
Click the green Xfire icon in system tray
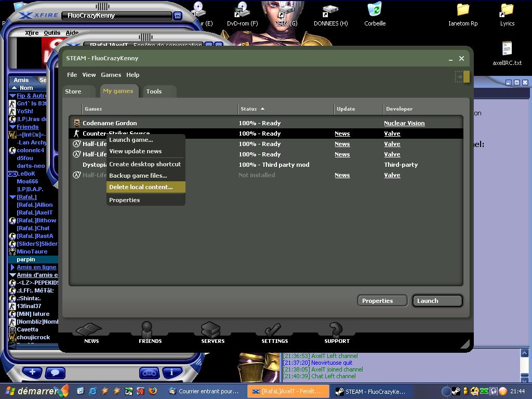click(484, 391)
